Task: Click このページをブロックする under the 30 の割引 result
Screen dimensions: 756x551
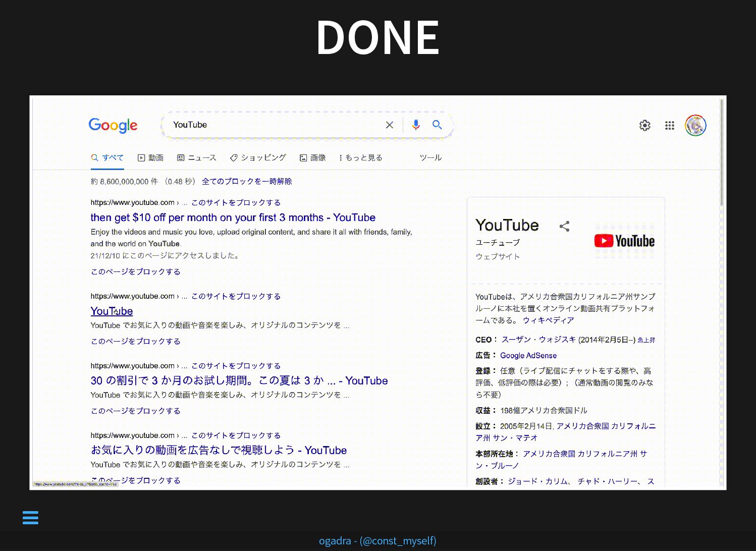Action: tap(135, 411)
